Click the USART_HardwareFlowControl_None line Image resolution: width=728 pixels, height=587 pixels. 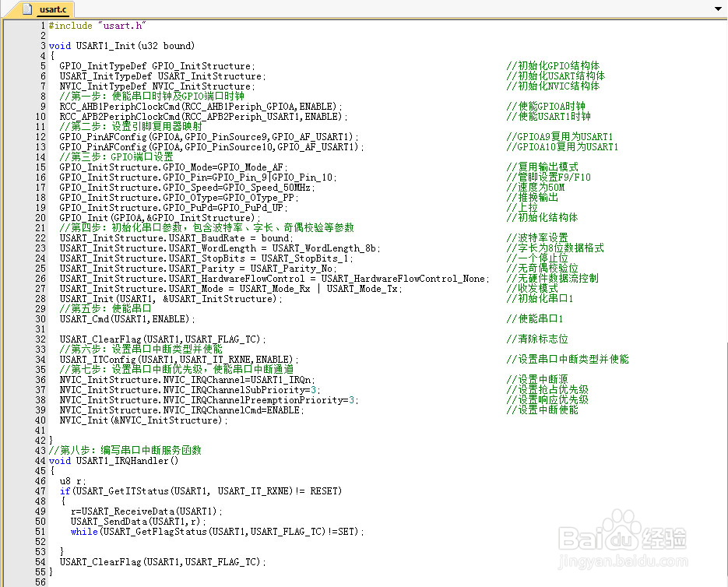(274, 279)
